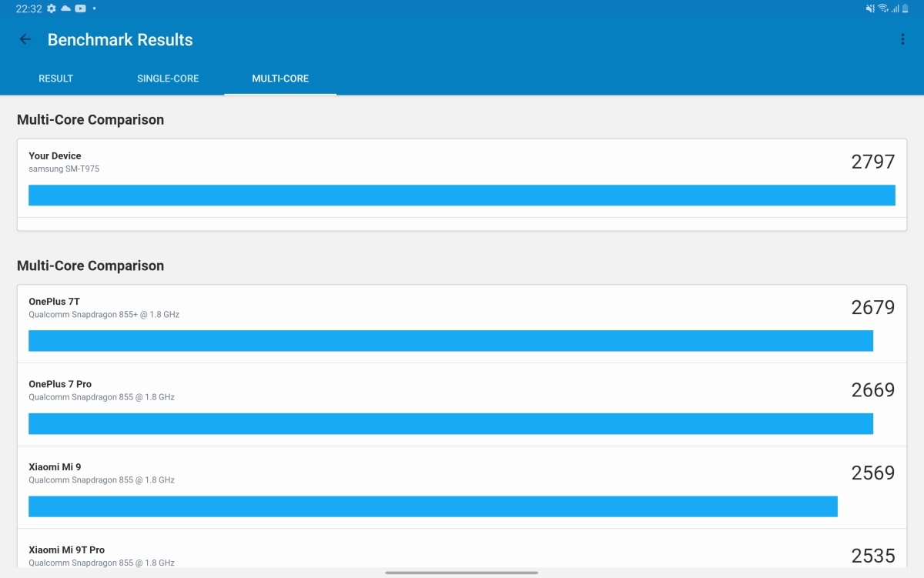Tap the 22:32 clock in status bar
Screen dimensions: 924x578
tap(28, 8)
